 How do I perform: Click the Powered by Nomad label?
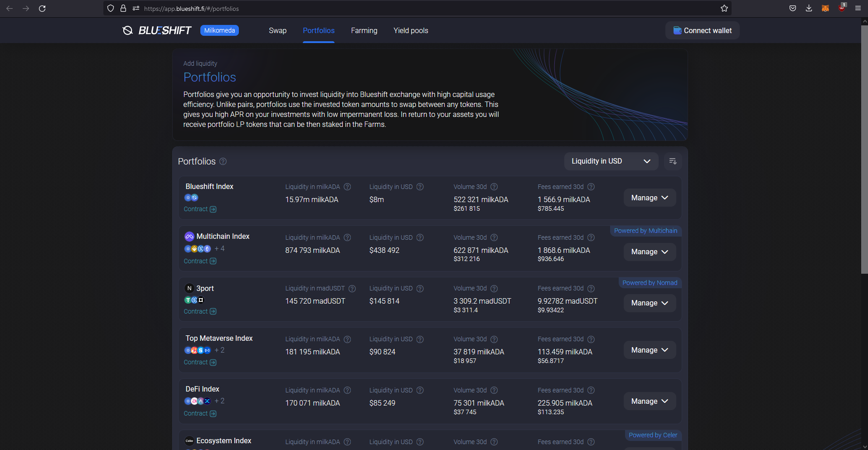[650, 283]
